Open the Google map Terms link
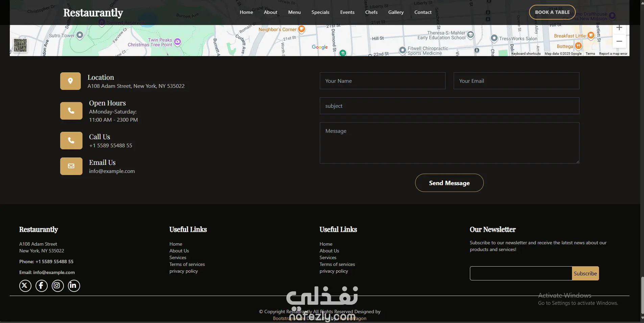The height and width of the screenshot is (323, 644). (x=590, y=54)
